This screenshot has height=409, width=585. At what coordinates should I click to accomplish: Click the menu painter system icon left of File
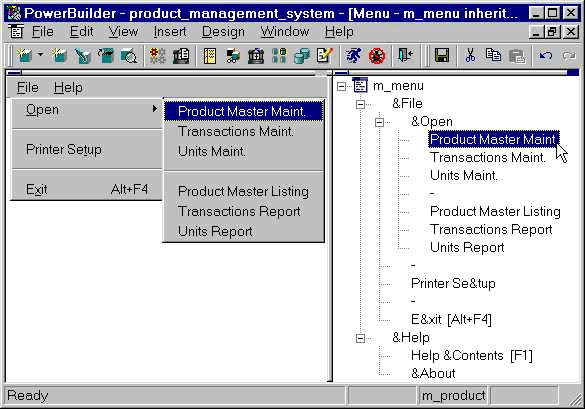coord(16,31)
